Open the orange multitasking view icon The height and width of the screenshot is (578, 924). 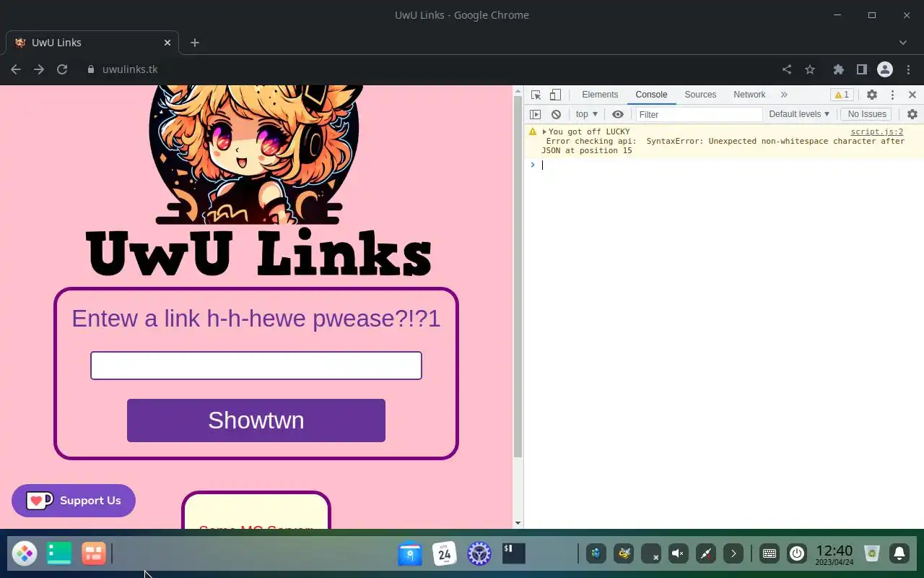94,554
